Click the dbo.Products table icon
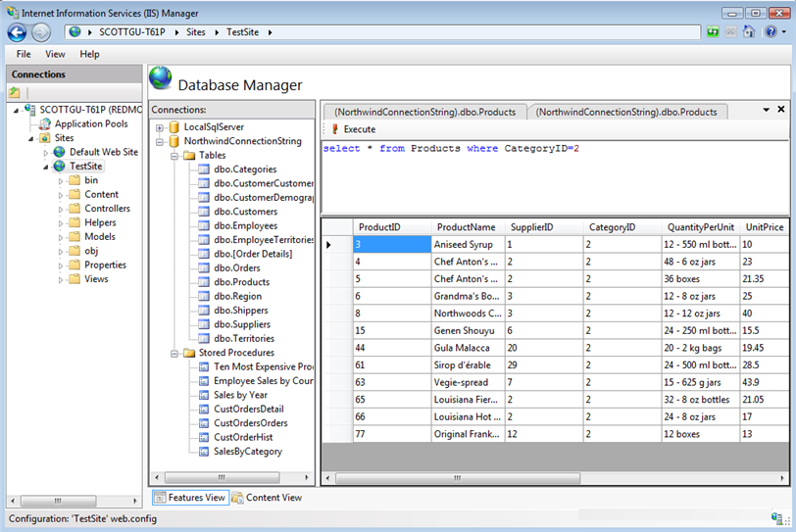This screenshot has height=532, width=796. [204, 282]
